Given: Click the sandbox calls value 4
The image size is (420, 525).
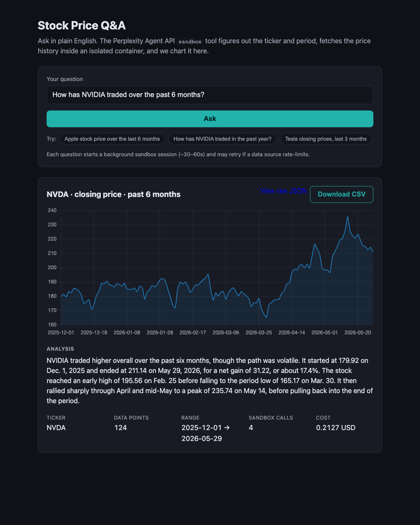Looking at the screenshot, I should 251,428.
